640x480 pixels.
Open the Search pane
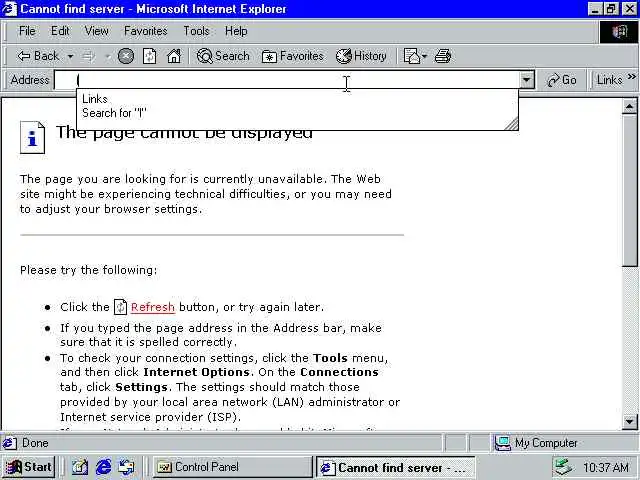[223, 56]
